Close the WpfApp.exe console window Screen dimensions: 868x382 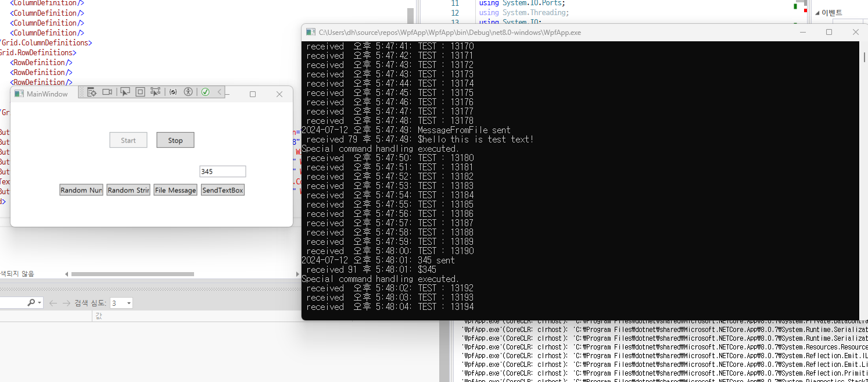point(855,32)
